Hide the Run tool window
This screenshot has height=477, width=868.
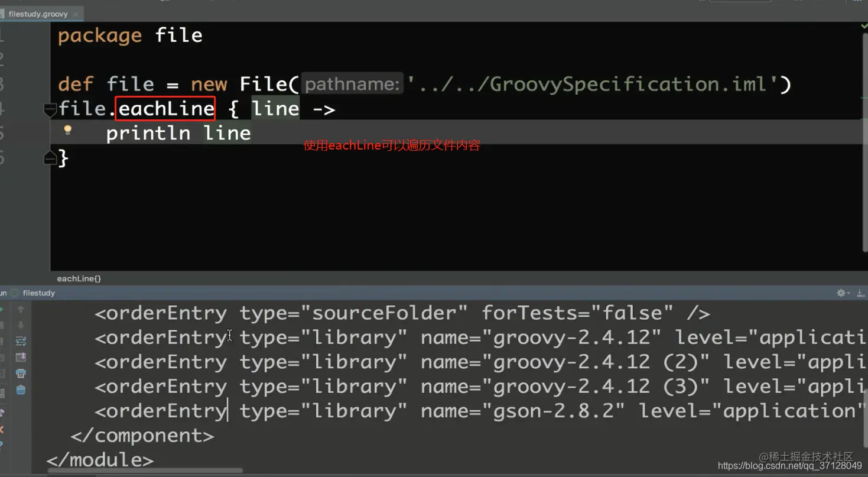click(860, 293)
